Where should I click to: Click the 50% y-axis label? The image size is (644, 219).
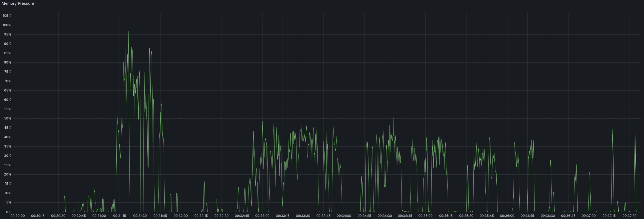tap(8, 119)
